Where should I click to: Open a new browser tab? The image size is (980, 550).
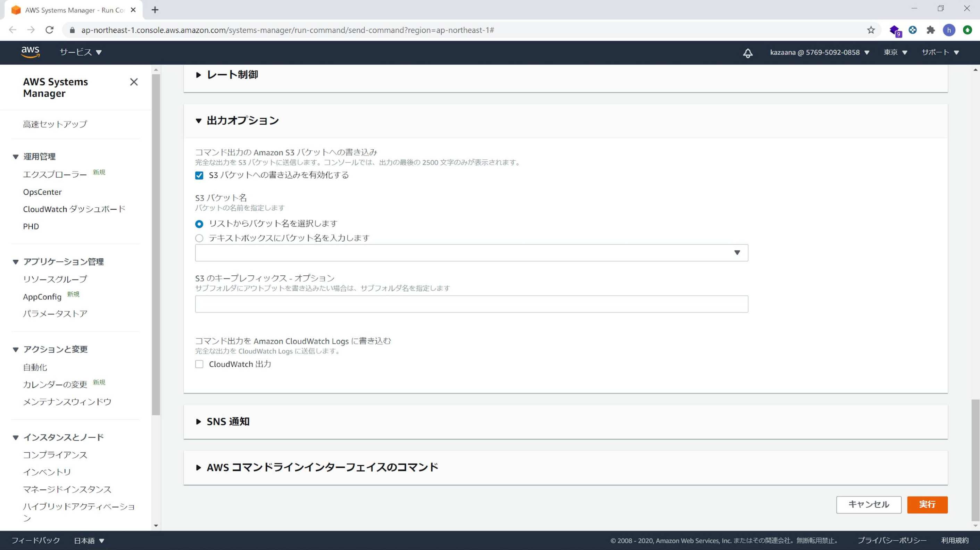click(155, 10)
